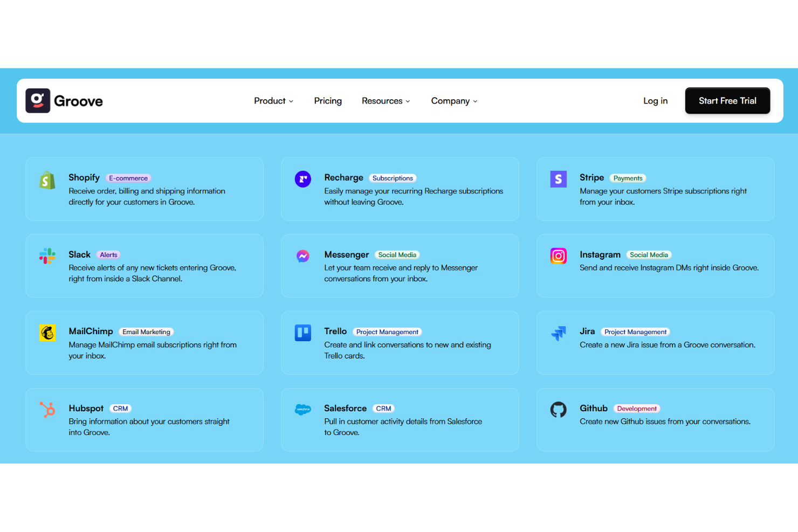Viewport: 798px width, 532px height.
Task: Click the Log in link
Action: pyautogui.click(x=655, y=100)
